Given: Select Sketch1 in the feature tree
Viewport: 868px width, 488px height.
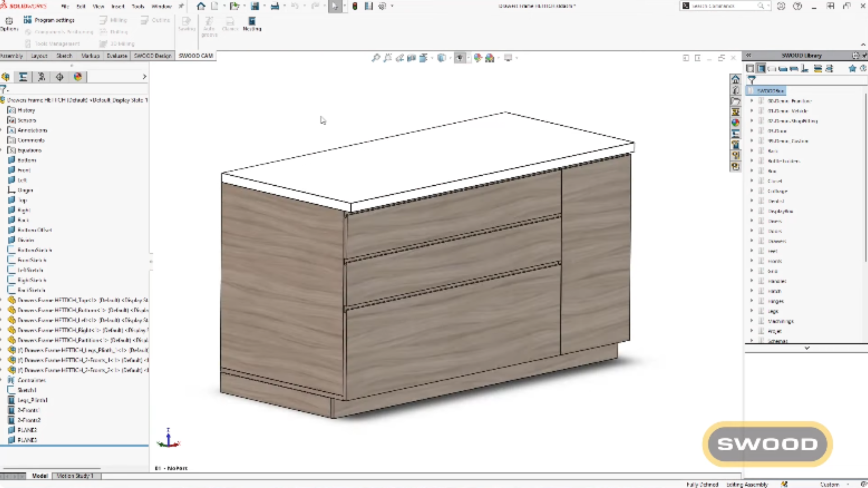Looking at the screenshot, I should (x=27, y=390).
